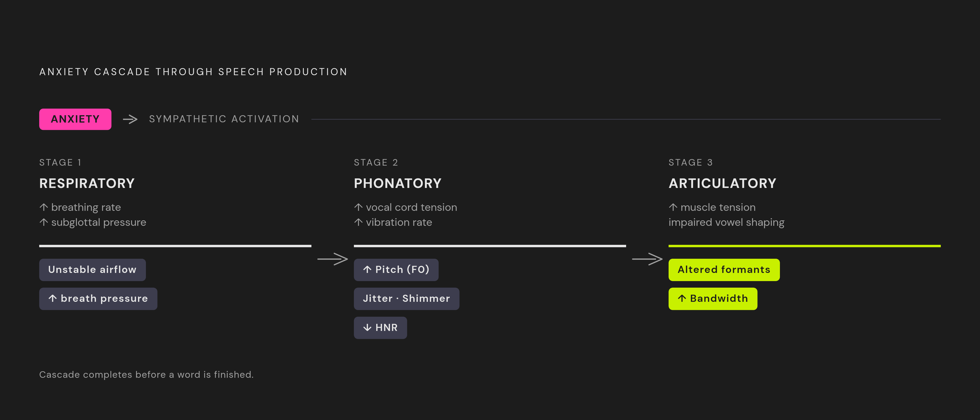Click the RESPIRATORY heading
The image size is (980, 420).
click(87, 183)
